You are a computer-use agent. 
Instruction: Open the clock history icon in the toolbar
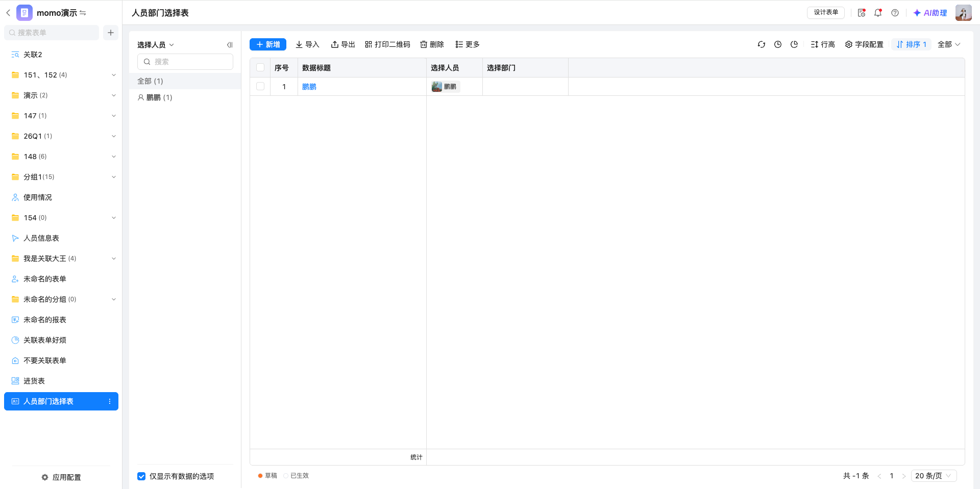click(x=778, y=44)
